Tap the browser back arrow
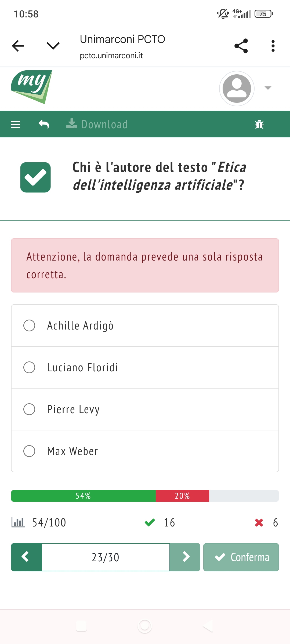 (18, 46)
